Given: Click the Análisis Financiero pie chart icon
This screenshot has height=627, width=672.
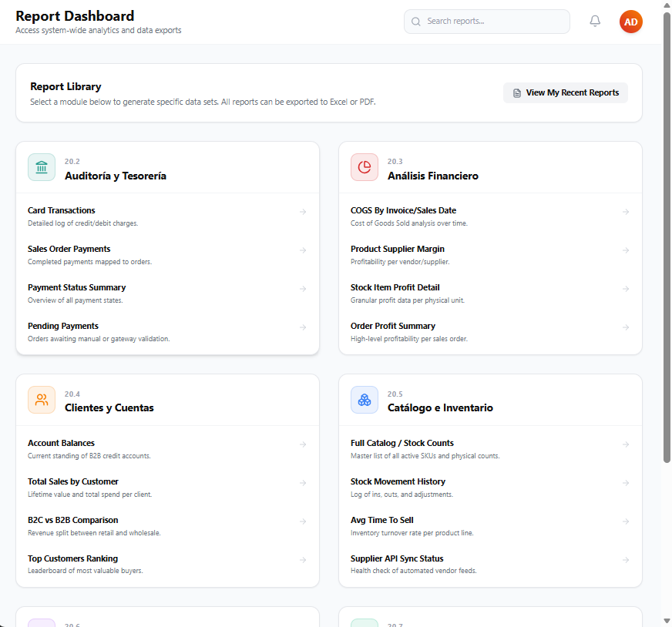Looking at the screenshot, I should click(365, 167).
